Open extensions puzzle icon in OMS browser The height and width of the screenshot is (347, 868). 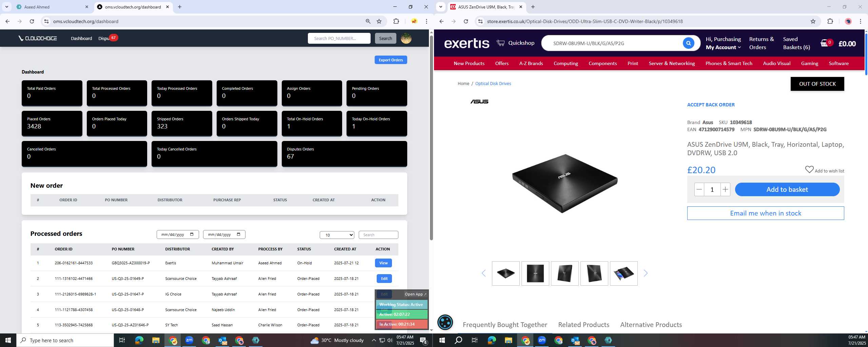[396, 21]
